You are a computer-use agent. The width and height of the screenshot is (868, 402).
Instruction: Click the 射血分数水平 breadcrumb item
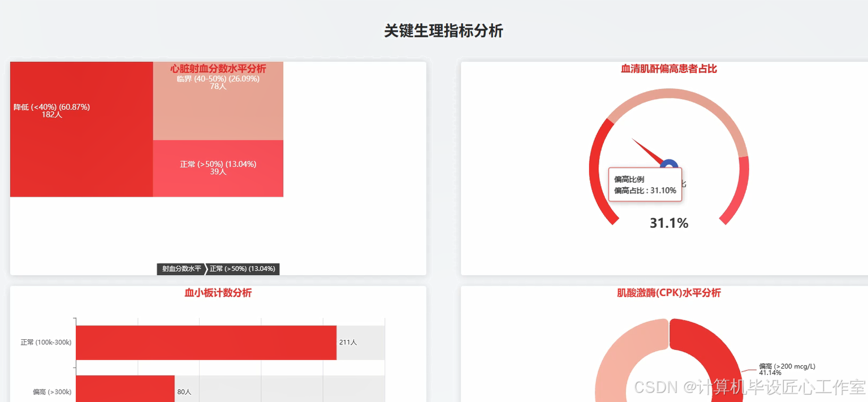(x=182, y=269)
